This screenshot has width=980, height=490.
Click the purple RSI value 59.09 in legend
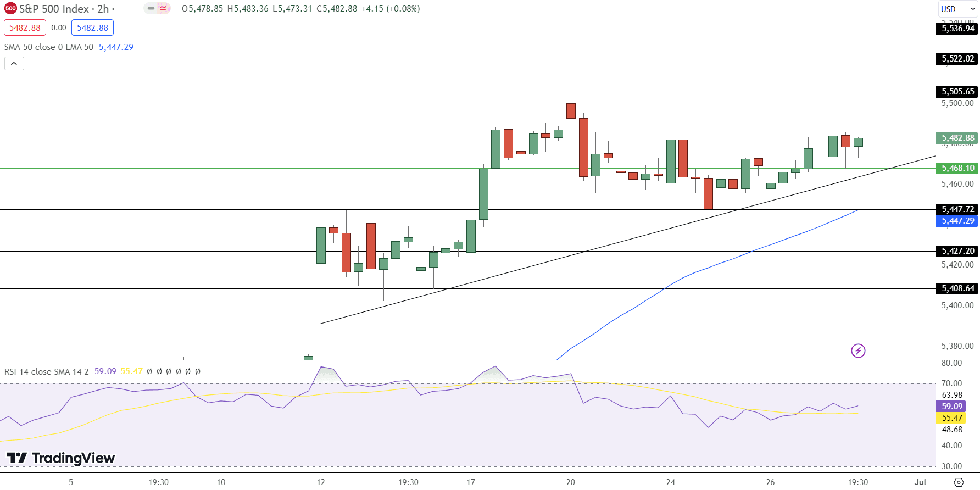point(105,371)
